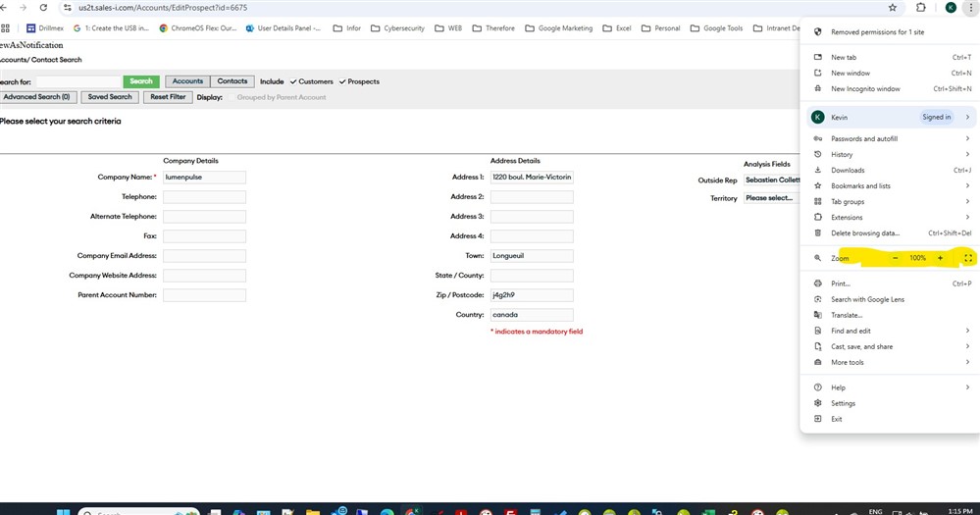
Task: Open the Extensions puzzle icon in toolbar
Action: pyautogui.click(x=920, y=7)
